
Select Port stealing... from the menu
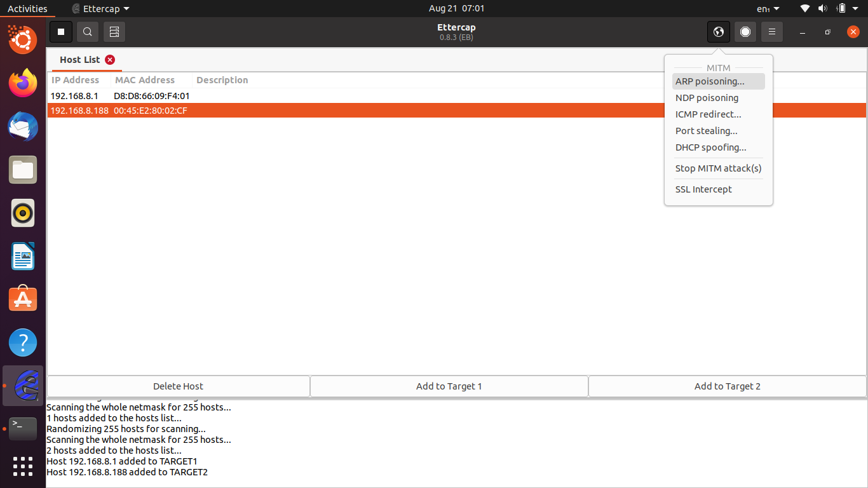tap(718, 131)
